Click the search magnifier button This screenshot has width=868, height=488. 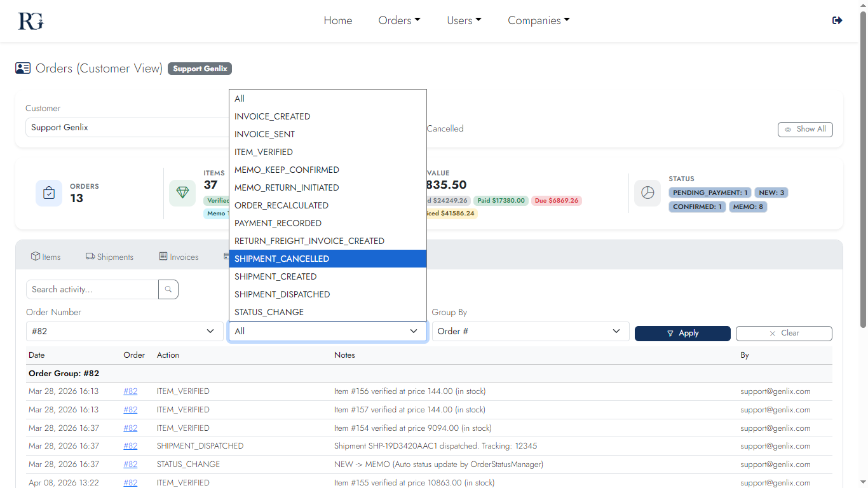click(x=168, y=290)
